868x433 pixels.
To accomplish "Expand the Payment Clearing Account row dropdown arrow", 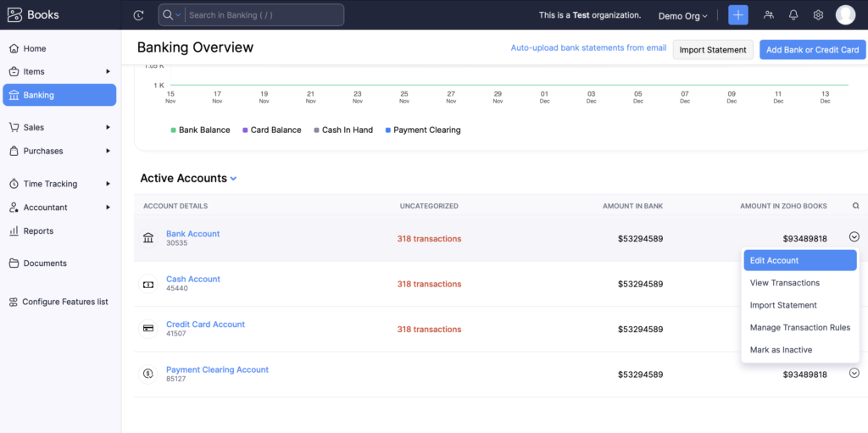I will 854,373.
